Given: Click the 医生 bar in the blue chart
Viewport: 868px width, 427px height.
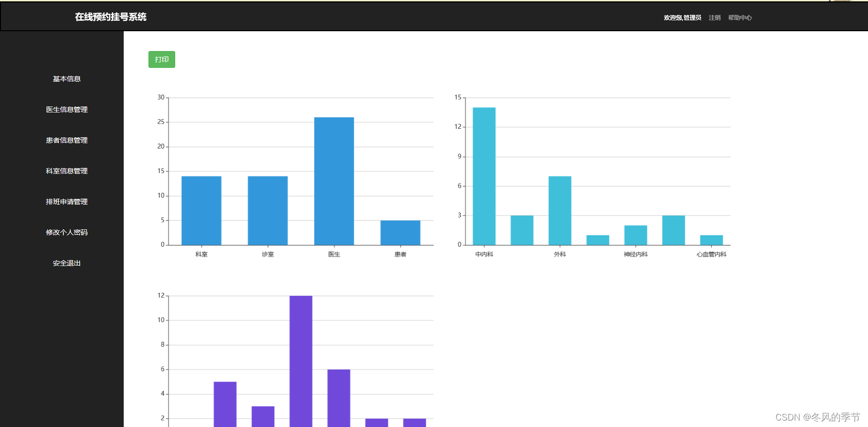Looking at the screenshot, I should [x=334, y=181].
